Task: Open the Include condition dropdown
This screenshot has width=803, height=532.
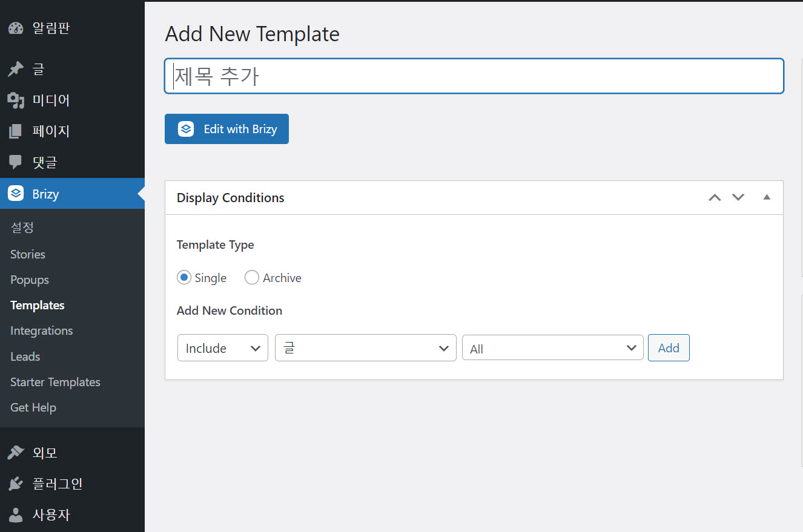Action: coord(223,348)
